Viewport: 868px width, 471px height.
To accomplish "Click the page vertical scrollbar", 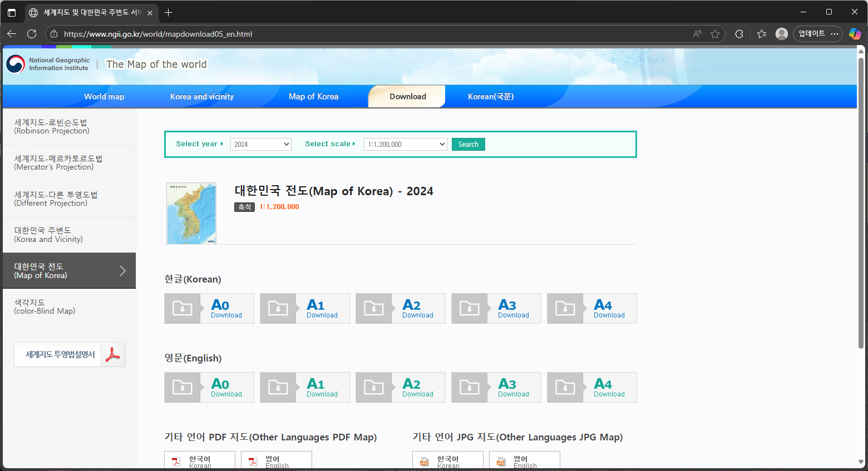I will 861,203.
